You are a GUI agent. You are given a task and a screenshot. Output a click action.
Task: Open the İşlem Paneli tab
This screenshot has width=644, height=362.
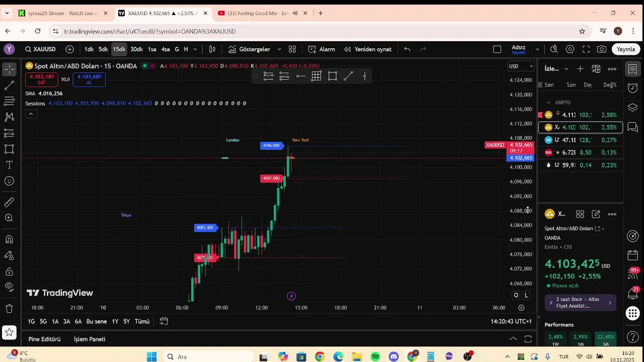(90, 339)
